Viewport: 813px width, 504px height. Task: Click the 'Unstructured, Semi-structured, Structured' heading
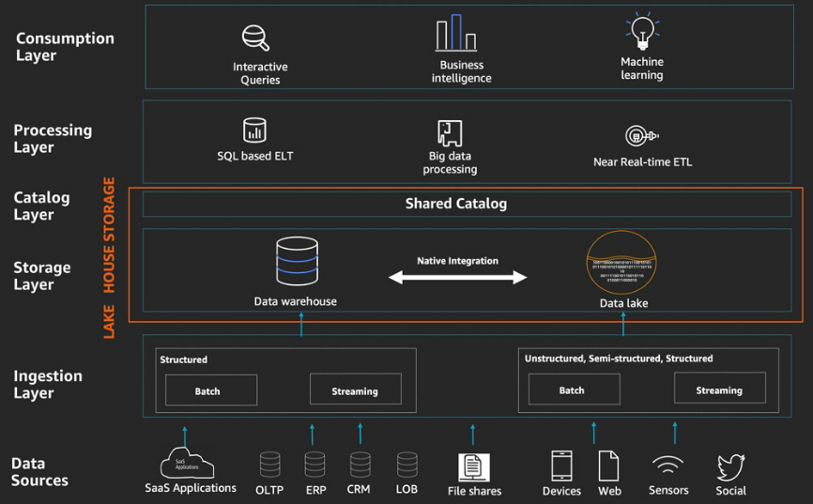(x=619, y=359)
